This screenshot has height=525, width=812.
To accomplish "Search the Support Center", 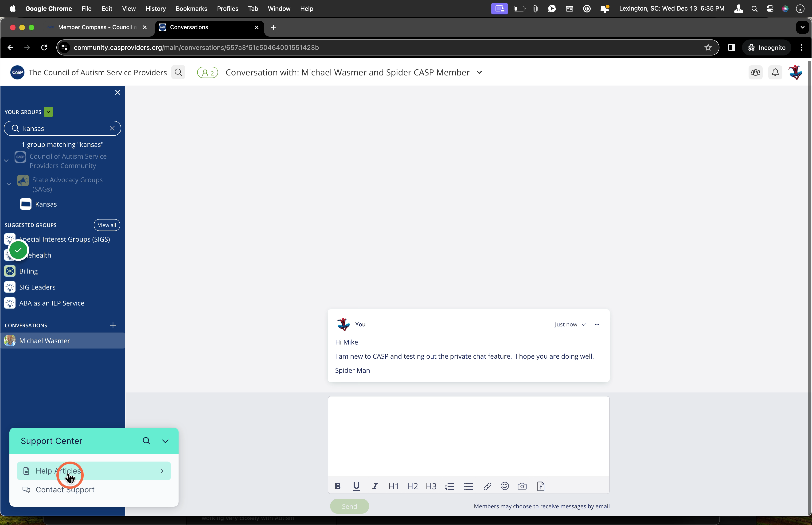I will click(147, 441).
